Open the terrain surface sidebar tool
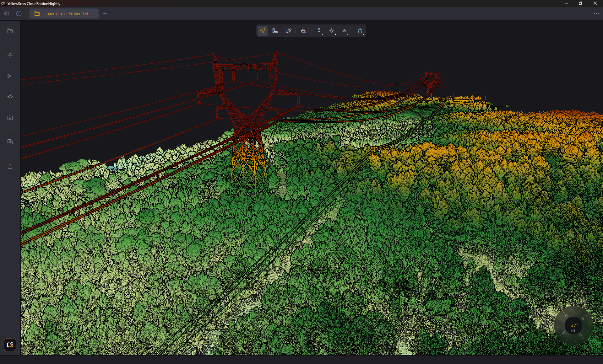603x364 pixels. 10,97
